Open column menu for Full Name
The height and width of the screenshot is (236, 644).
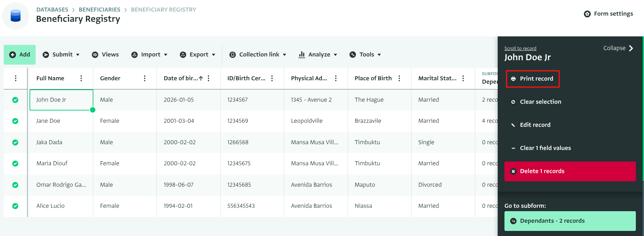81,79
